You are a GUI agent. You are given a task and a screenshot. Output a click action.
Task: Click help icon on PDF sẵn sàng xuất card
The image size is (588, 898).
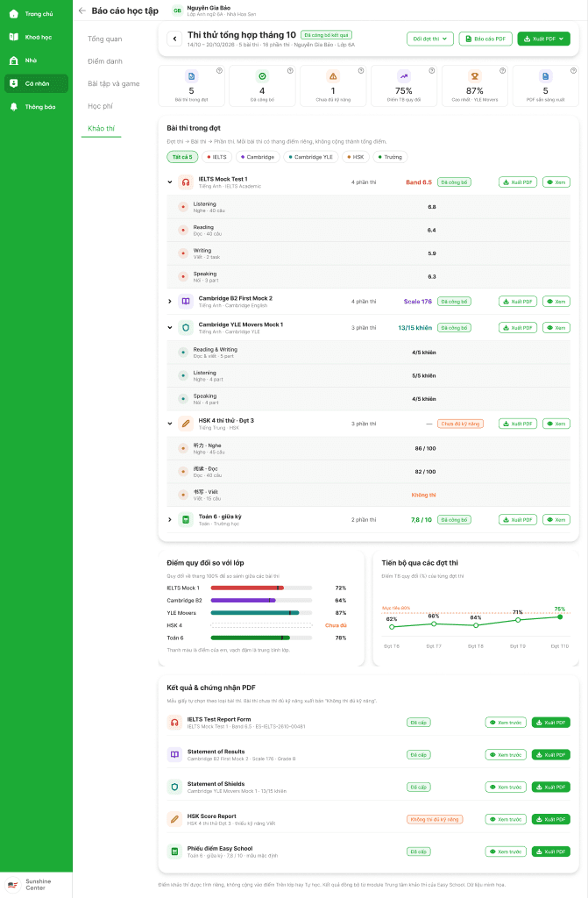(573, 70)
